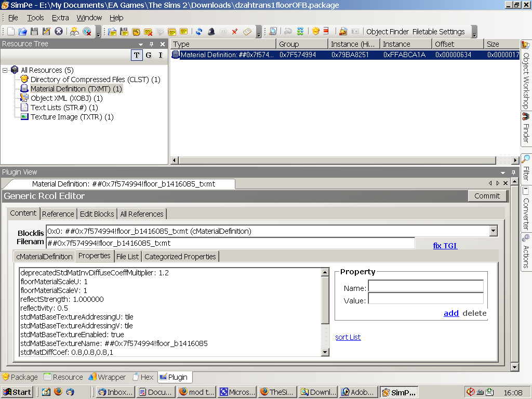Select Object XML (XOBJ) in the resource tree
Image resolution: width=532 pixels, height=399 pixels.
(x=66, y=98)
